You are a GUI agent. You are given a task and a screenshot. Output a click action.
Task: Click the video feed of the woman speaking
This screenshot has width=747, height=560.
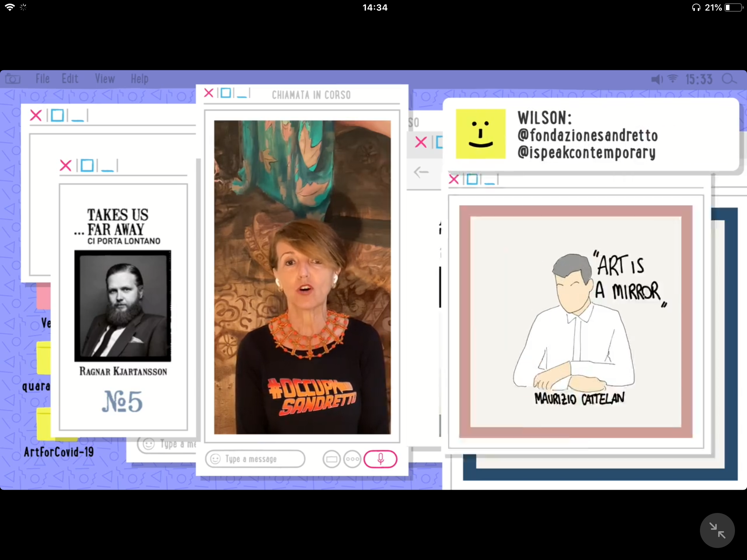302,277
